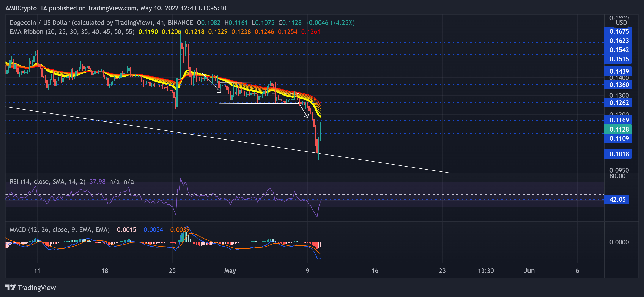Click the 0.0950 price axis label

point(619,170)
